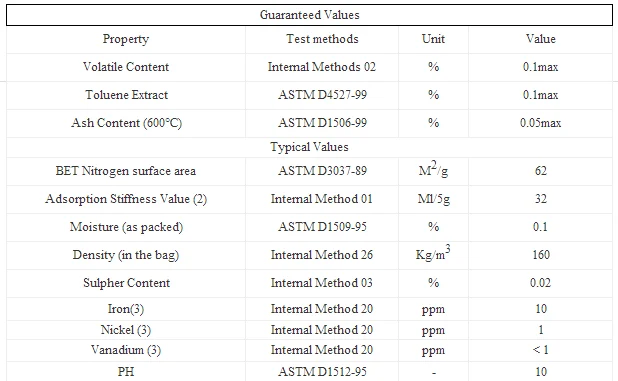Select the M2/g unit cell
618x381 pixels.
click(433, 171)
